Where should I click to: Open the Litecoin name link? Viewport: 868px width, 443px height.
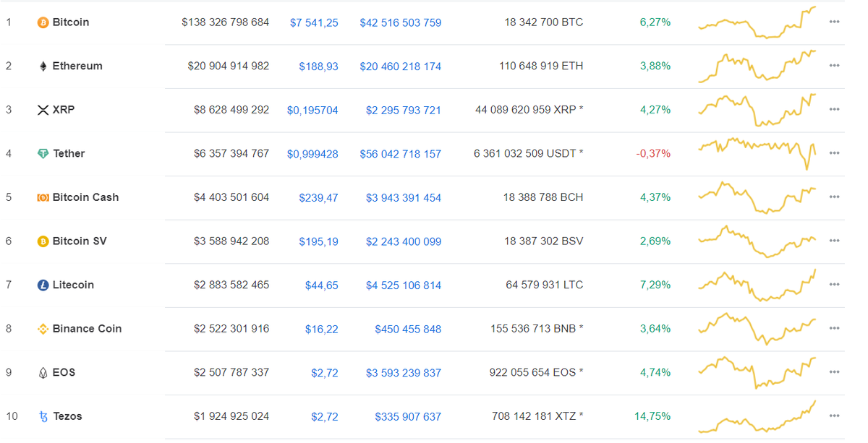tap(73, 285)
